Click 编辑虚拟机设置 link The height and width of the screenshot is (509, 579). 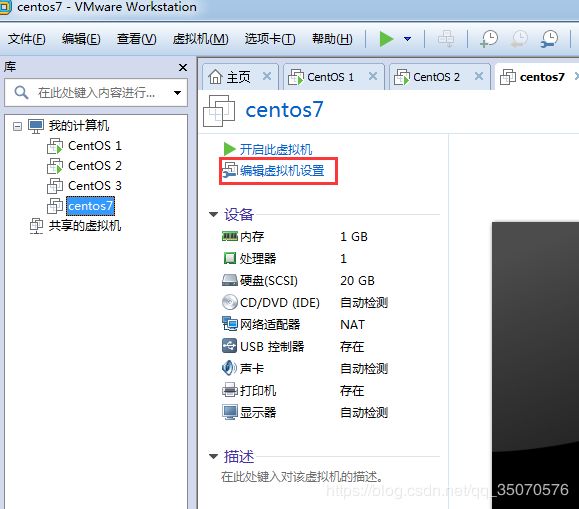[282, 171]
